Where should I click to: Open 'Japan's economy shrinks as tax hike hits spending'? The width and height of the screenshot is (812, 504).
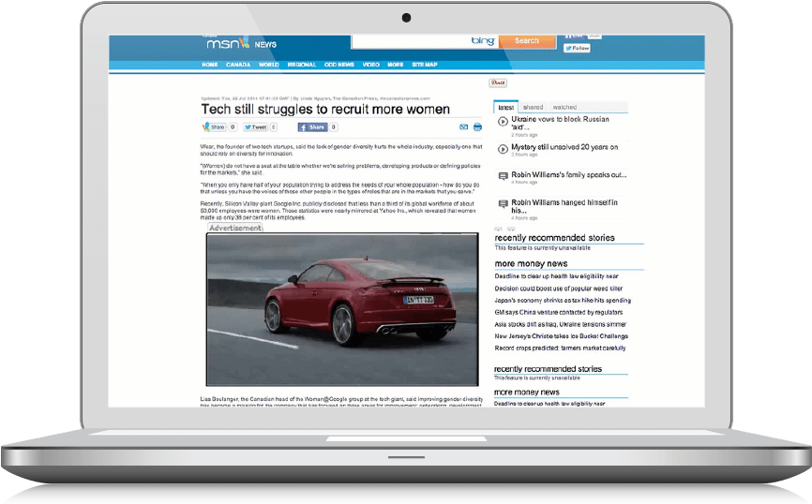coord(563,301)
